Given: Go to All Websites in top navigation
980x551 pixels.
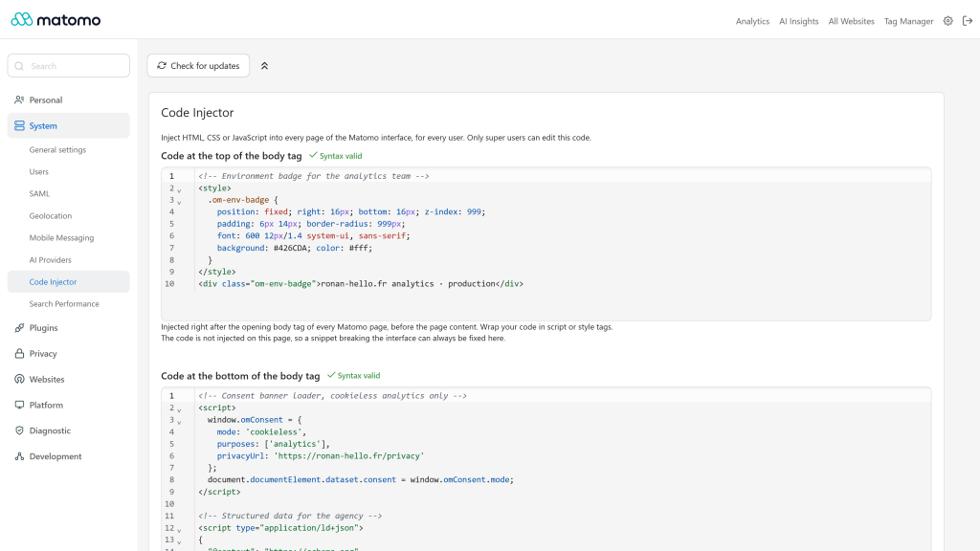Looking at the screenshot, I should tap(851, 21).
